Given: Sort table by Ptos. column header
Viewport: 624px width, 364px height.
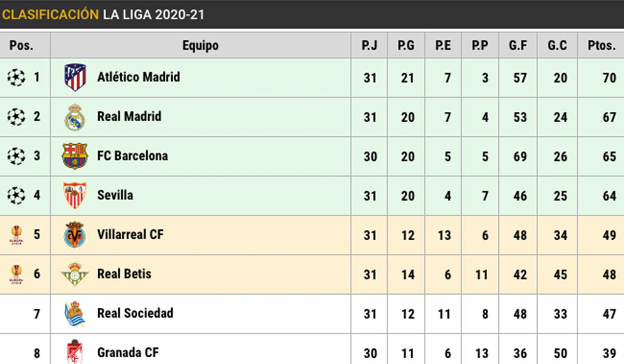Looking at the screenshot, I should [601, 46].
